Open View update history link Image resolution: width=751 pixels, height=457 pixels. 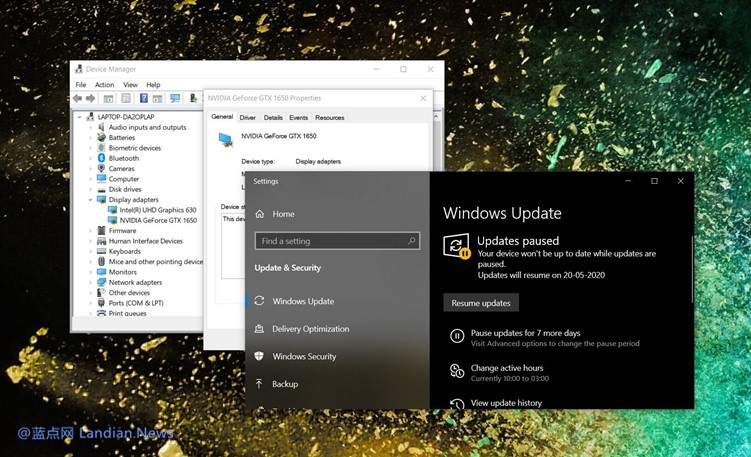tap(506, 403)
